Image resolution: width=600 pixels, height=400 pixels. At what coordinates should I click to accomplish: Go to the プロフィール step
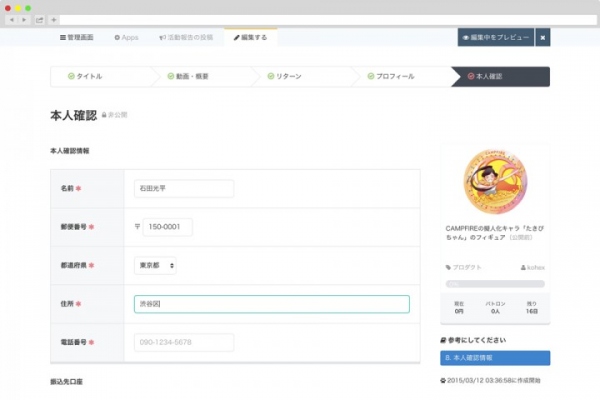391,77
